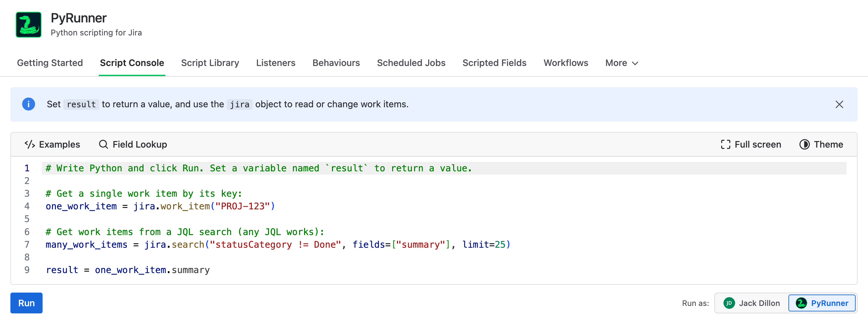Click "result = one_work_item.summary" line
The width and height of the screenshot is (868, 329).
(x=128, y=270)
